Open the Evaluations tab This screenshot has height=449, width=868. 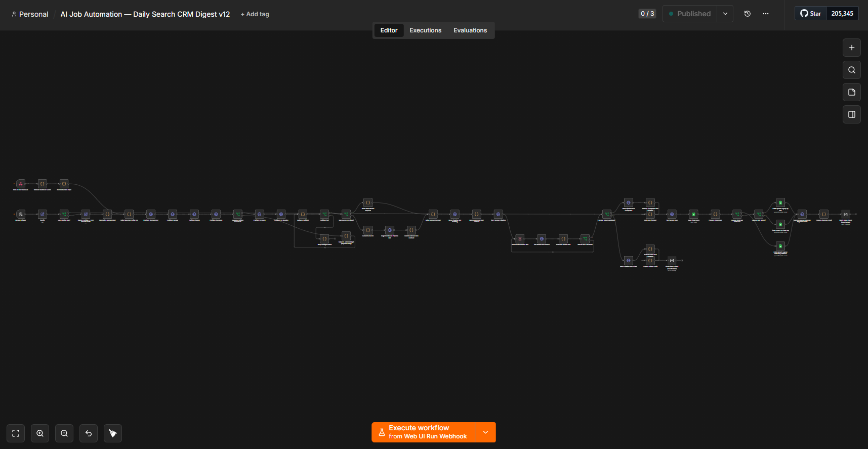[x=470, y=30]
